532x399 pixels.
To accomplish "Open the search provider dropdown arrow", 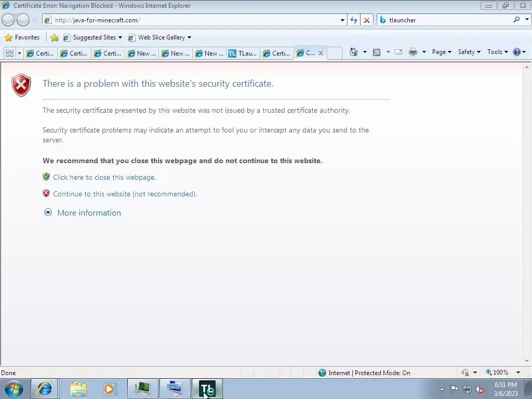I will click(x=527, y=20).
